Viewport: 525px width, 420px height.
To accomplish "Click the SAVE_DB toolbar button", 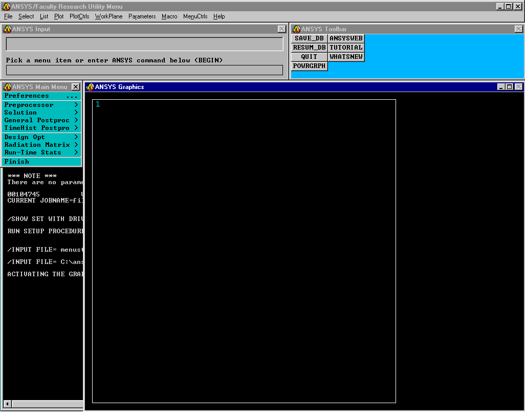I will [x=309, y=38].
